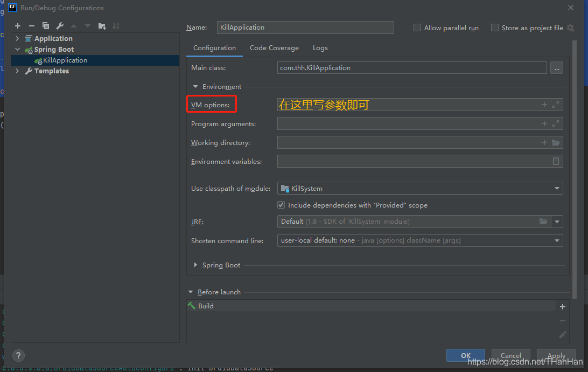Image resolution: width=588 pixels, height=372 pixels.
Task: Insert macro in Working directory field
Action: click(544, 142)
